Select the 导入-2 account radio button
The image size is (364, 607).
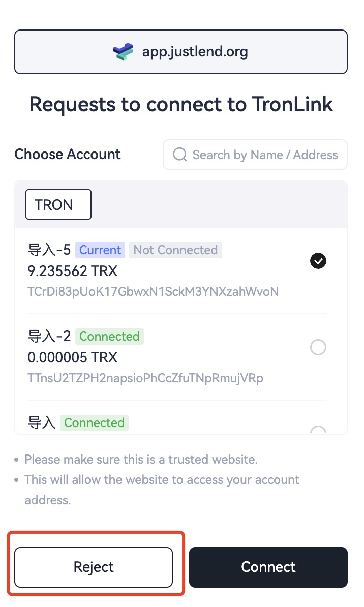[318, 348]
